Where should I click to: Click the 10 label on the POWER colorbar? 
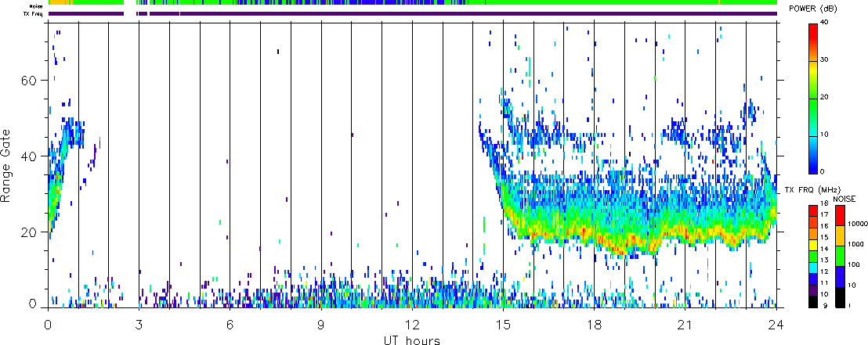[x=824, y=135]
